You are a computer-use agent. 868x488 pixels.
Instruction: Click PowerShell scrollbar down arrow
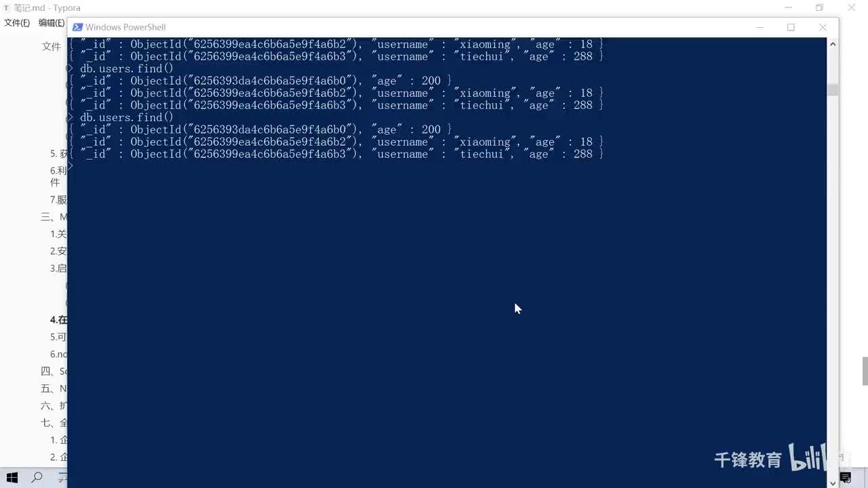tap(833, 483)
